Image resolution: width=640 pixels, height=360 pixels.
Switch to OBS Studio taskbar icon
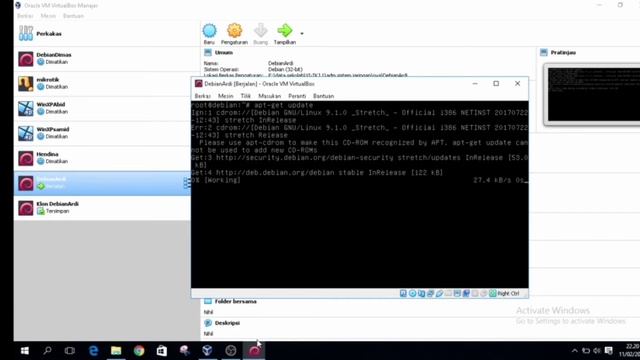[x=231, y=351]
